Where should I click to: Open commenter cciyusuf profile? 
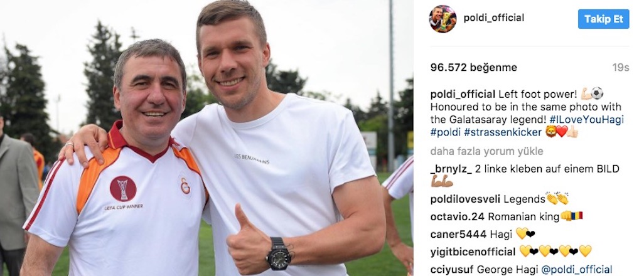coord(452,270)
